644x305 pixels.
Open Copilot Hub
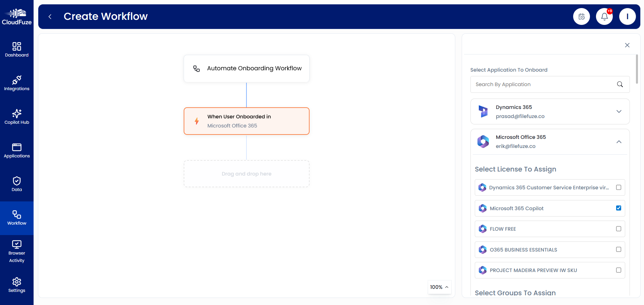tap(16, 117)
